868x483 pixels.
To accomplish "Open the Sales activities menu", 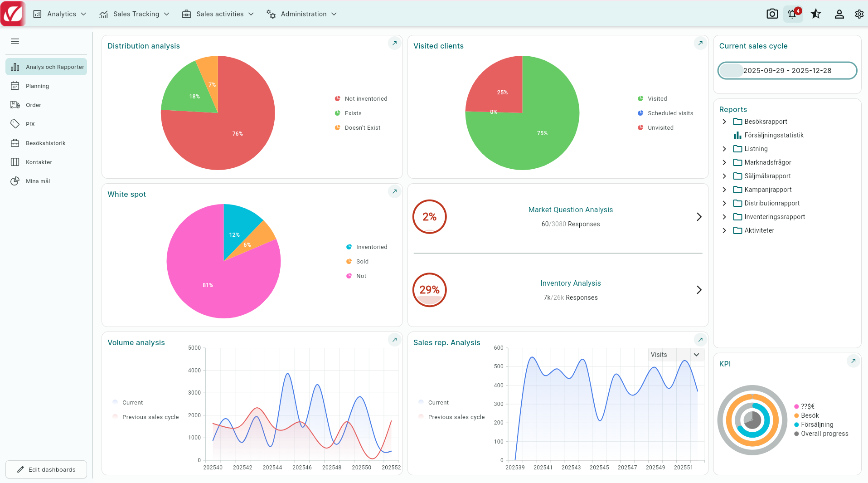I will coord(218,14).
